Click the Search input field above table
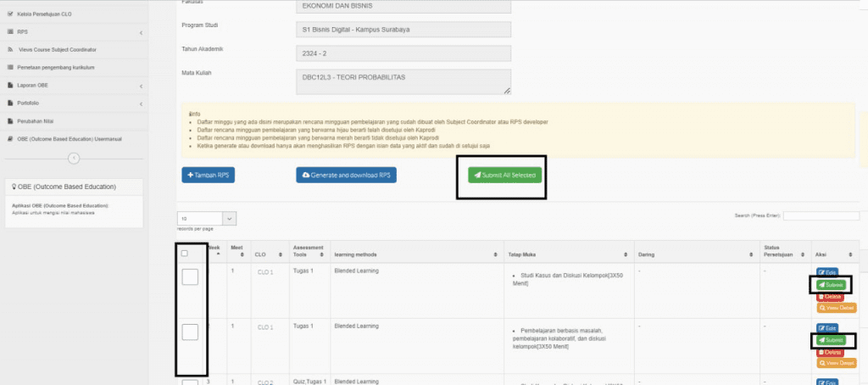The height and width of the screenshot is (385, 868). (x=821, y=216)
